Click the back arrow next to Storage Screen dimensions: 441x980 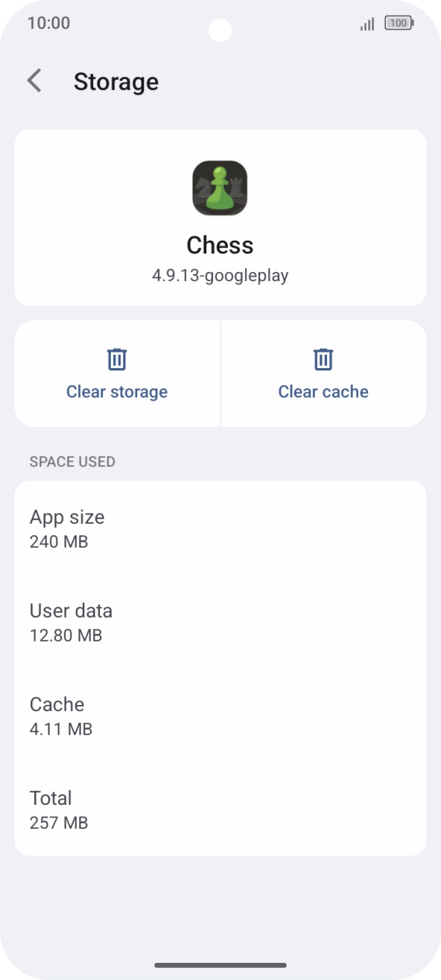(34, 80)
